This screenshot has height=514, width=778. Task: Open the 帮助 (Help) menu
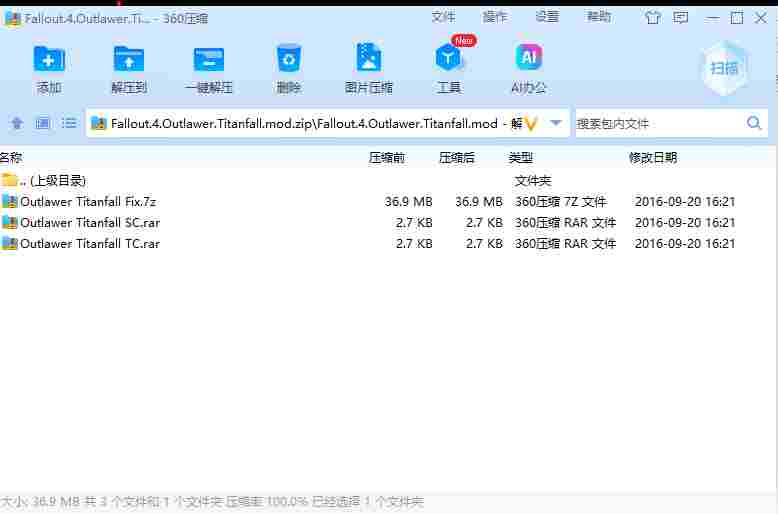point(598,17)
